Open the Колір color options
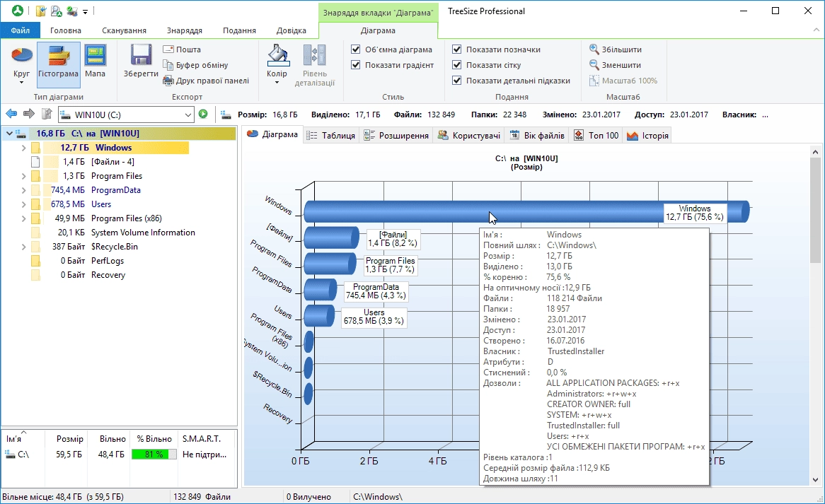 tap(277, 64)
